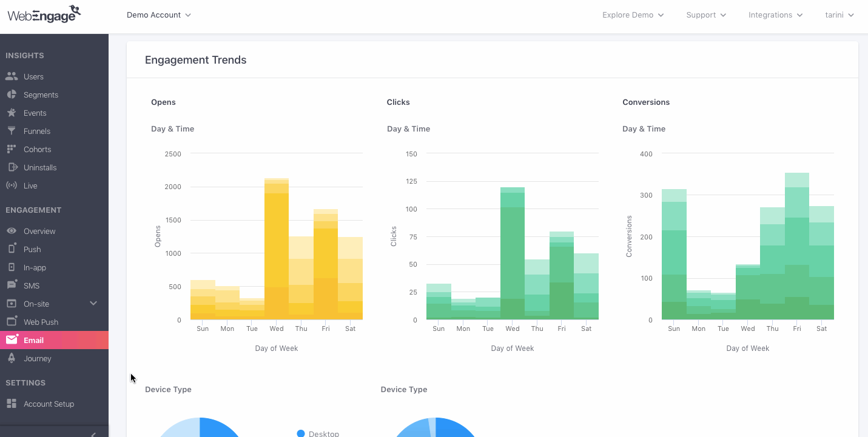Click the Fri bar in Conversions chart
The height and width of the screenshot is (437, 868).
point(797,246)
